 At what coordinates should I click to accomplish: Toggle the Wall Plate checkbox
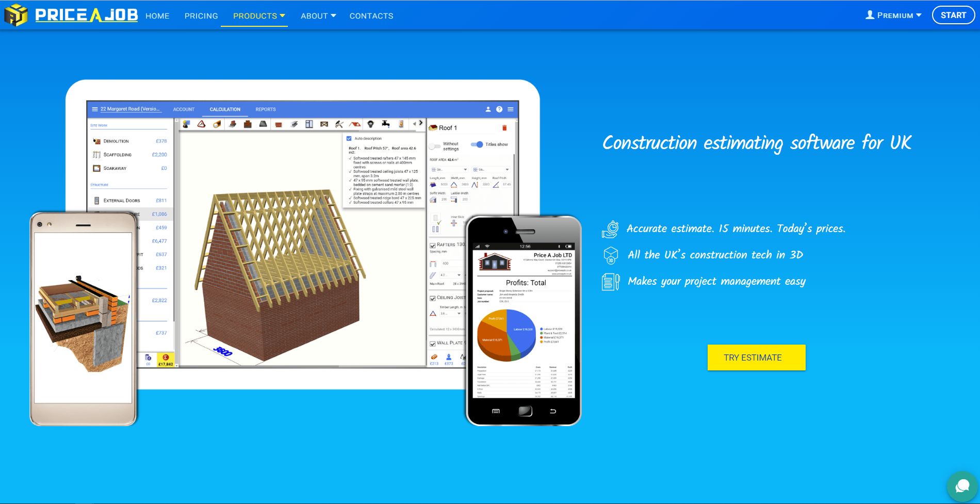tap(433, 343)
